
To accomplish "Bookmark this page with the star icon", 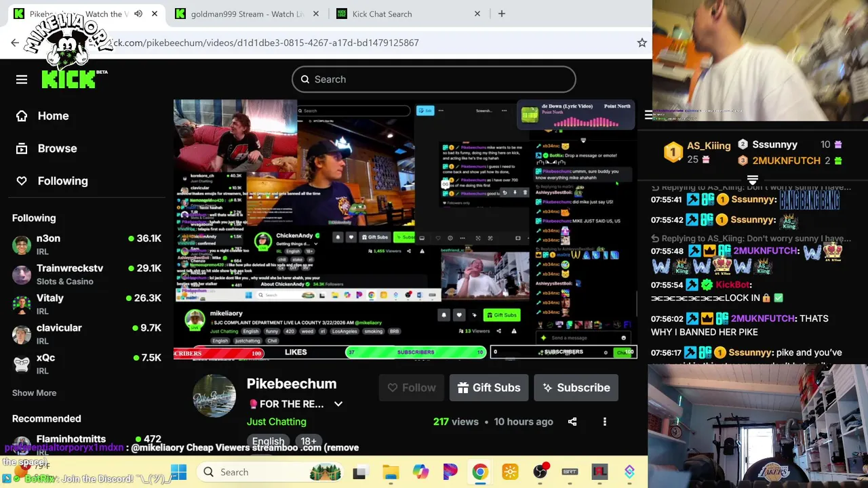I will (x=642, y=43).
